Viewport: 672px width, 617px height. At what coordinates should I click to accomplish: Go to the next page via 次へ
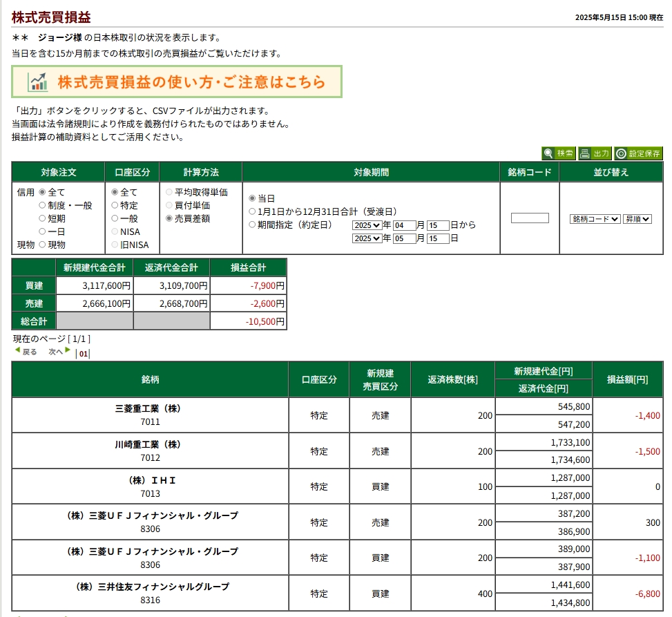(x=59, y=352)
